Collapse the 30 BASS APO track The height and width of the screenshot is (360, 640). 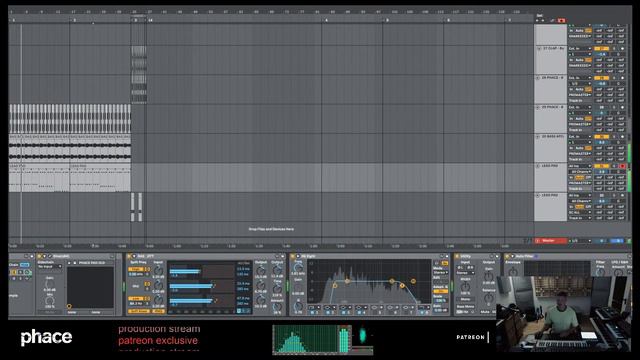(538, 137)
